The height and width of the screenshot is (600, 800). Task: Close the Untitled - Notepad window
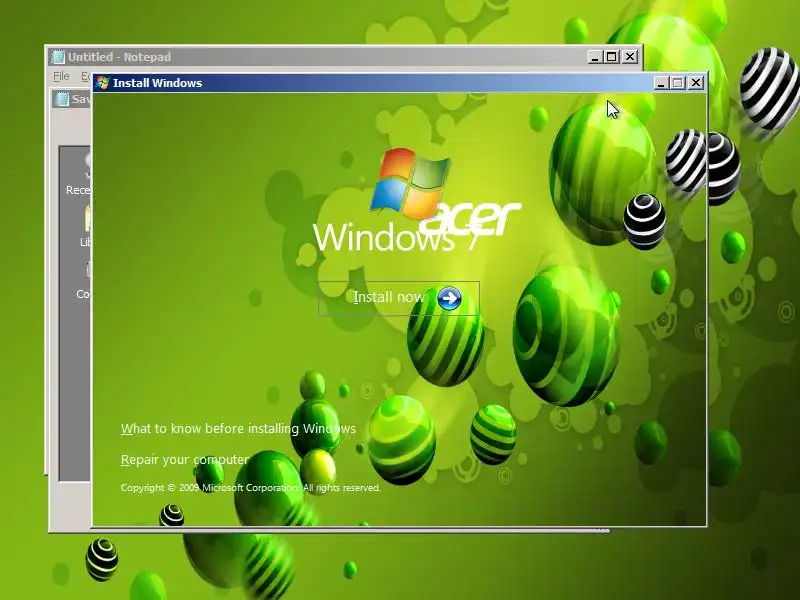630,57
